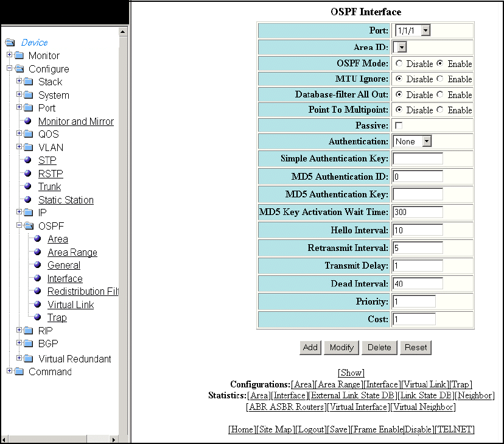Screen dimensions: 504x444
Task: Open Virtual Link under the OSPF tree
Action: click(x=71, y=305)
